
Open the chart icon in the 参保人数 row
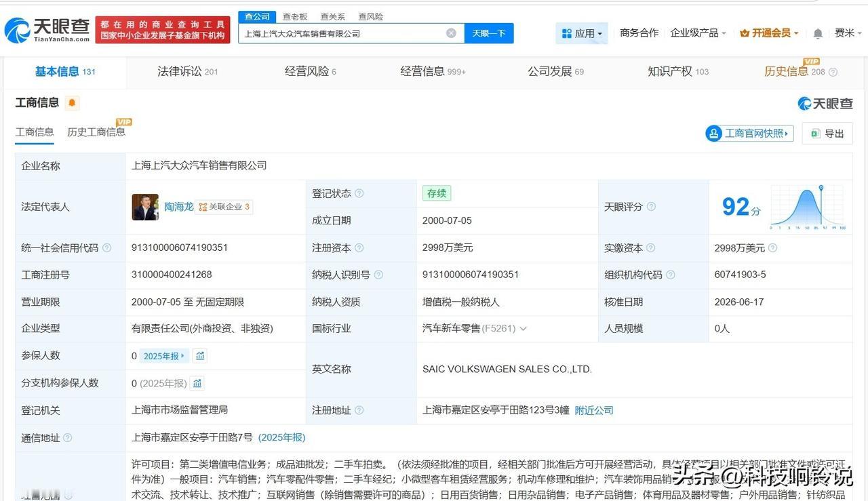[x=200, y=356]
